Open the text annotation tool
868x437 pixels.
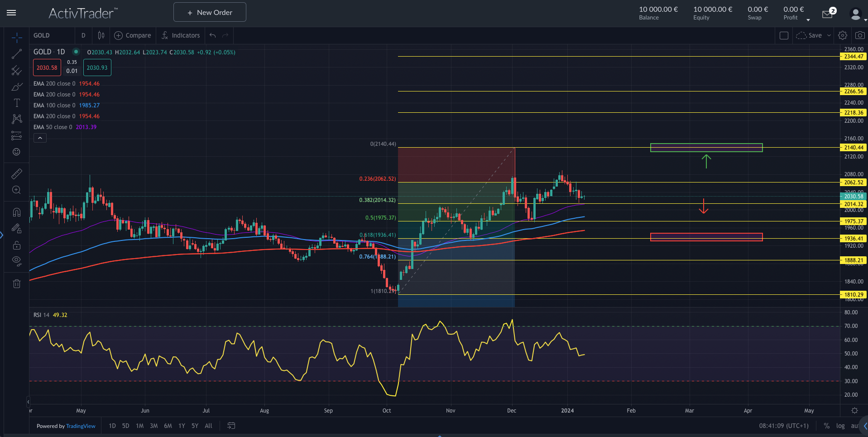coord(17,103)
